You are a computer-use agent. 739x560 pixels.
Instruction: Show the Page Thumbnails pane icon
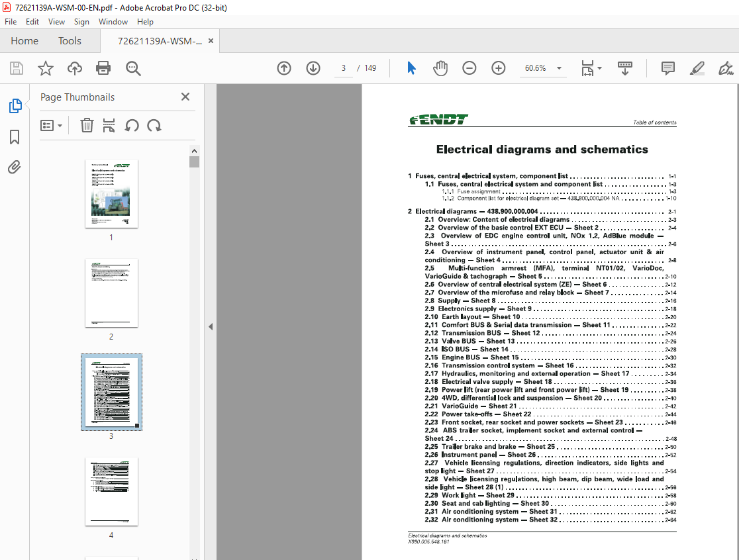tap(15, 106)
